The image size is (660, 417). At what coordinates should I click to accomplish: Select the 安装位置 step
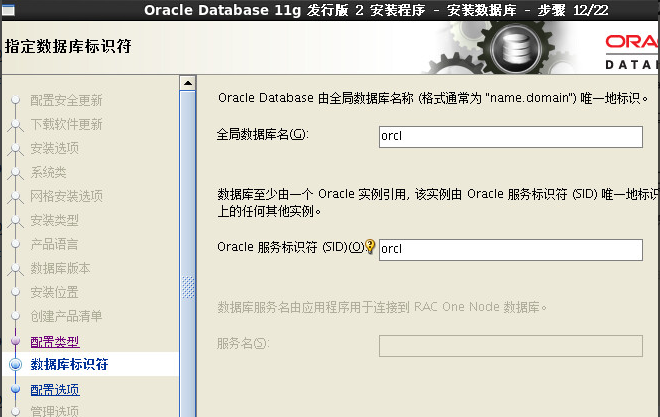54,292
